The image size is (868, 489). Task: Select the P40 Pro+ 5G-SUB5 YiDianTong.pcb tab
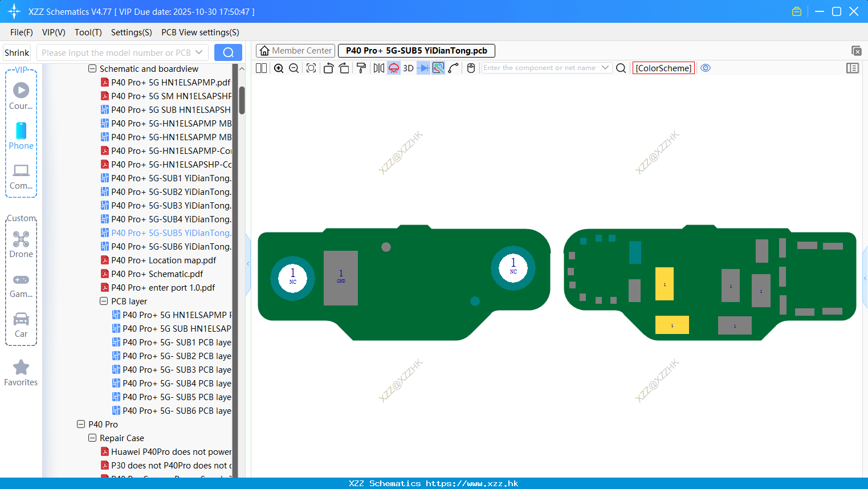click(x=416, y=51)
